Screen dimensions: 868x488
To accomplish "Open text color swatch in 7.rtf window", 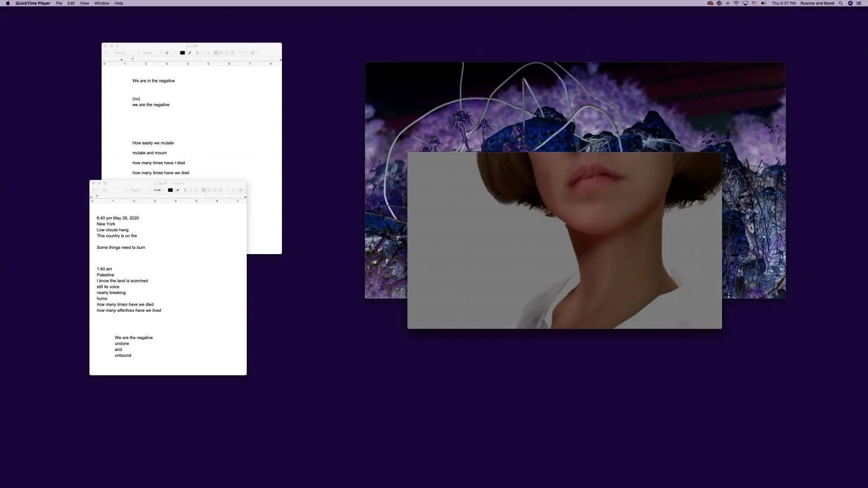I will 182,53.
